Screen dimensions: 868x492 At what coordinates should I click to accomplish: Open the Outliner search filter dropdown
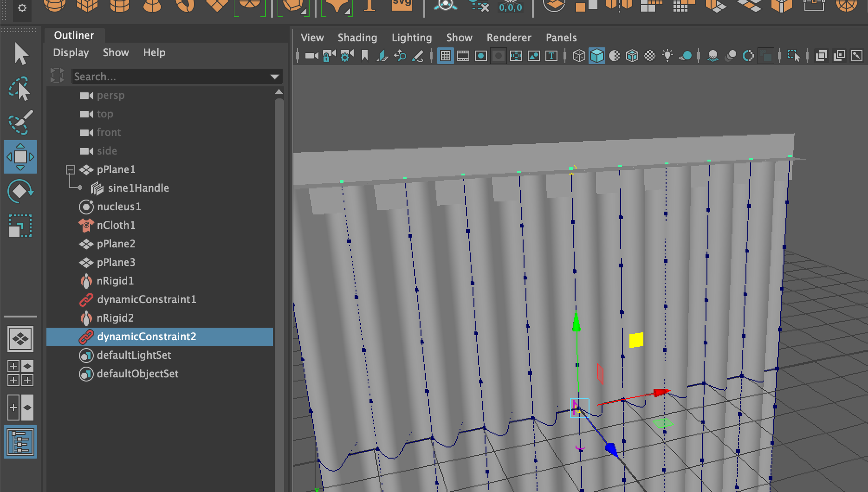pyautogui.click(x=275, y=77)
